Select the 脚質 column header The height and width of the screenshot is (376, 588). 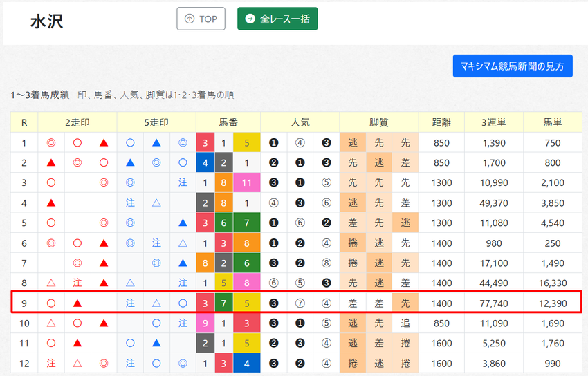(x=379, y=122)
